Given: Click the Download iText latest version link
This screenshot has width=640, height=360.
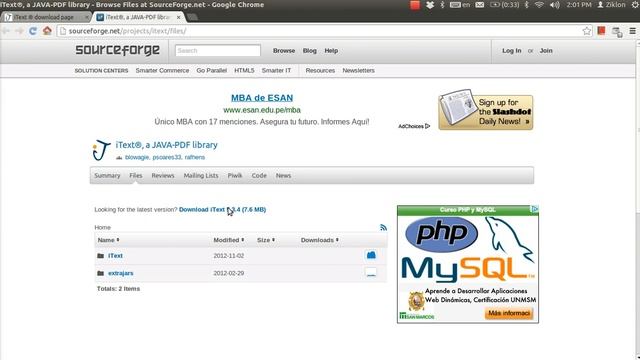Looking at the screenshot, I should point(222,209).
